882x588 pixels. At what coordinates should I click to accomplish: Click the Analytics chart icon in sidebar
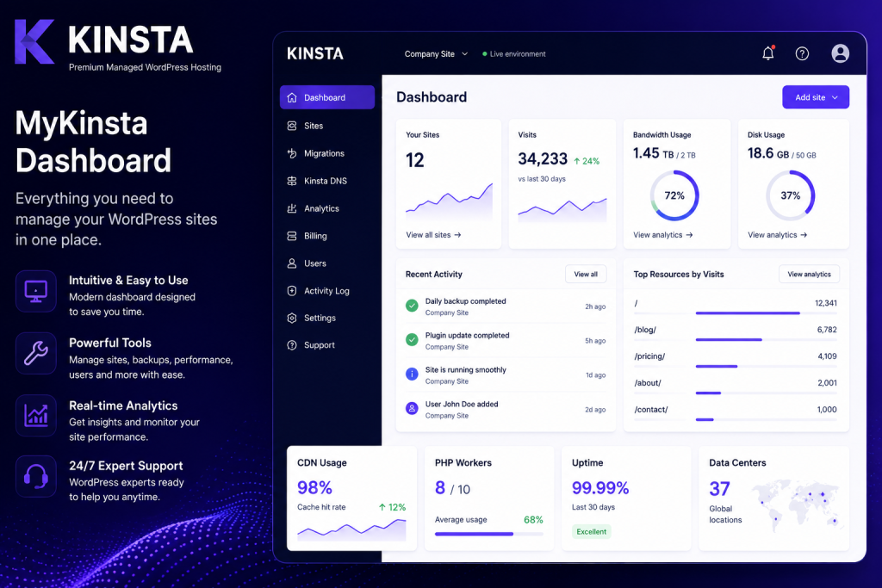(291, 208)
